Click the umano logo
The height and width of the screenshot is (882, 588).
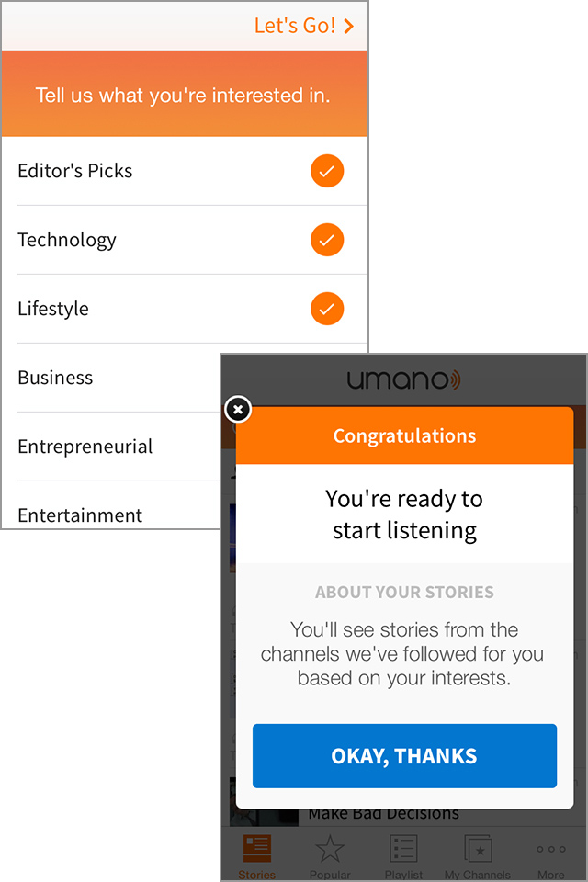tap(404, 379)
